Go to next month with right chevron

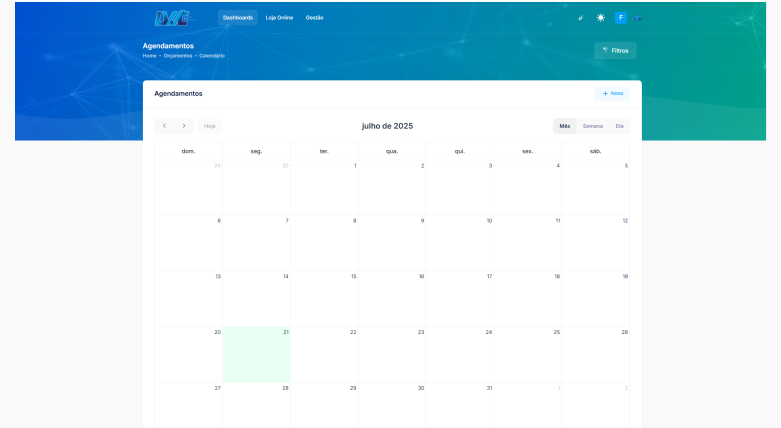(x=184, y=126)
